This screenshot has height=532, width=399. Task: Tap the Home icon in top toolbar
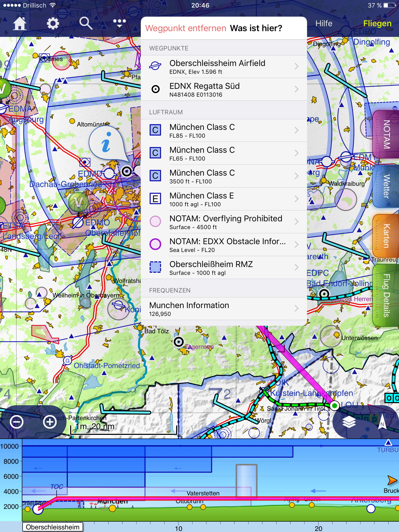20,24
